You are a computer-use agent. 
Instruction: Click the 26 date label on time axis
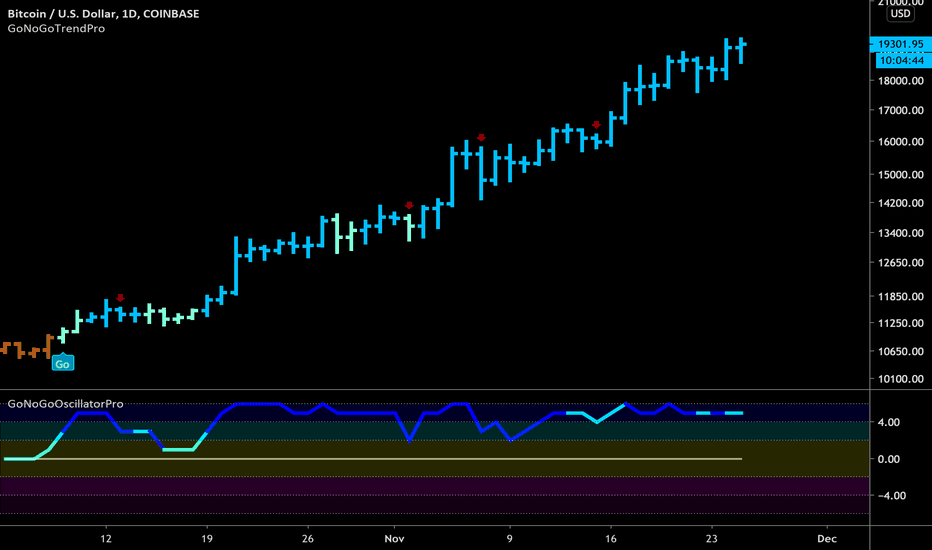(x=307, y=539)
